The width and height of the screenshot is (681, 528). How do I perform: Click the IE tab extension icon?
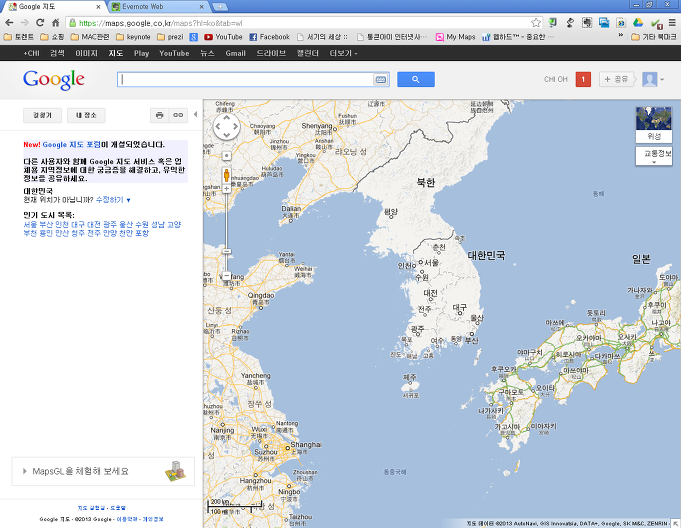point(621,23)
